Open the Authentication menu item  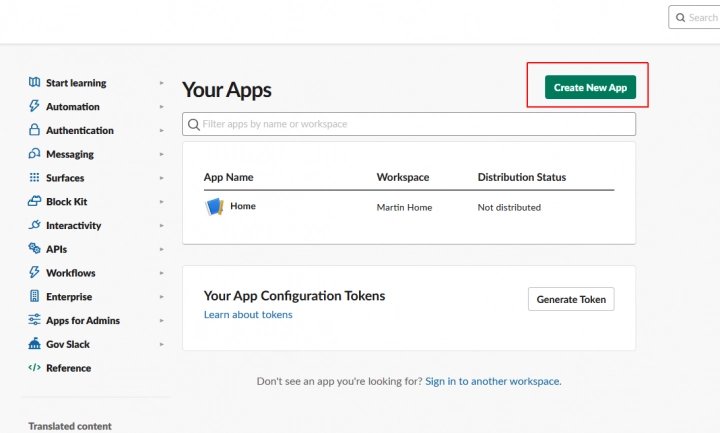tap(80, 130)
